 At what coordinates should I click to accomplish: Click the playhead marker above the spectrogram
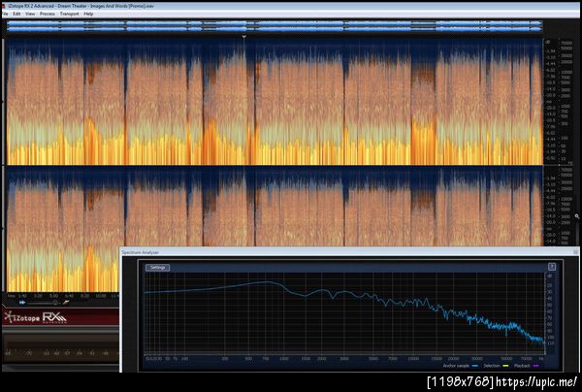(243, 37)
